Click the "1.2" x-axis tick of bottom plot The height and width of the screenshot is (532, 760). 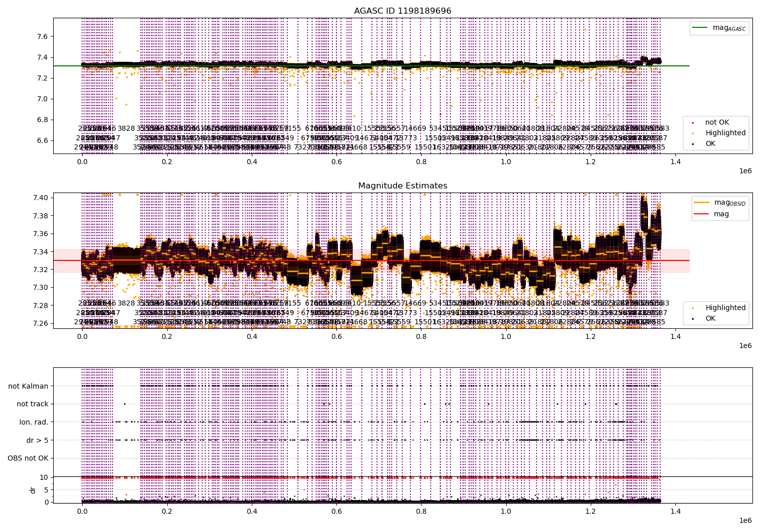[x=591, y=511]
